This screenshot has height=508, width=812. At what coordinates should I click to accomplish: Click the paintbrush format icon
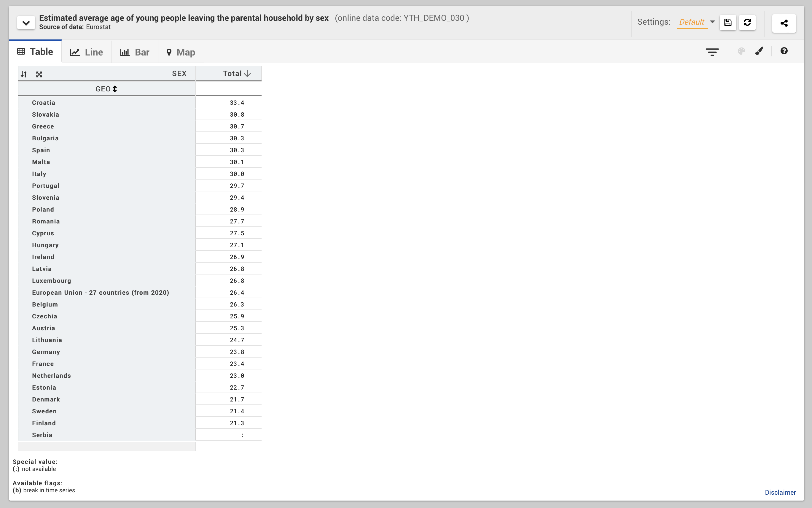[759, 51]
